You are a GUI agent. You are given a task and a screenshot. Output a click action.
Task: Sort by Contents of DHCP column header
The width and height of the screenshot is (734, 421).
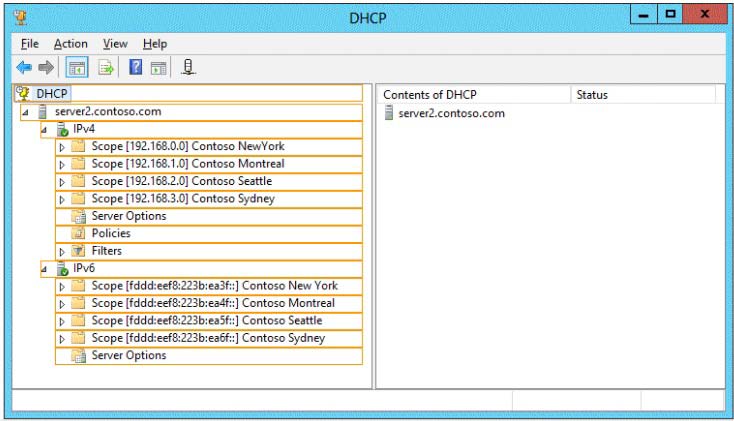coord(474,95)
